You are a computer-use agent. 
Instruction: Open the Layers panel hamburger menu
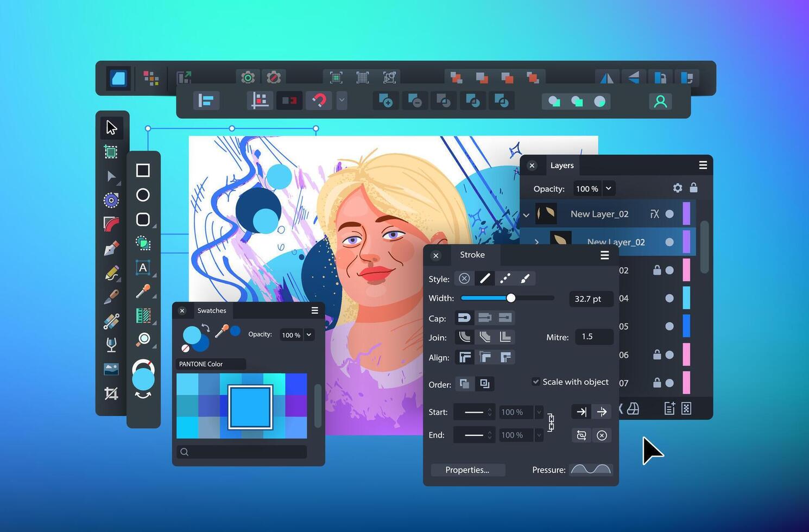click(x=703, y=165)
